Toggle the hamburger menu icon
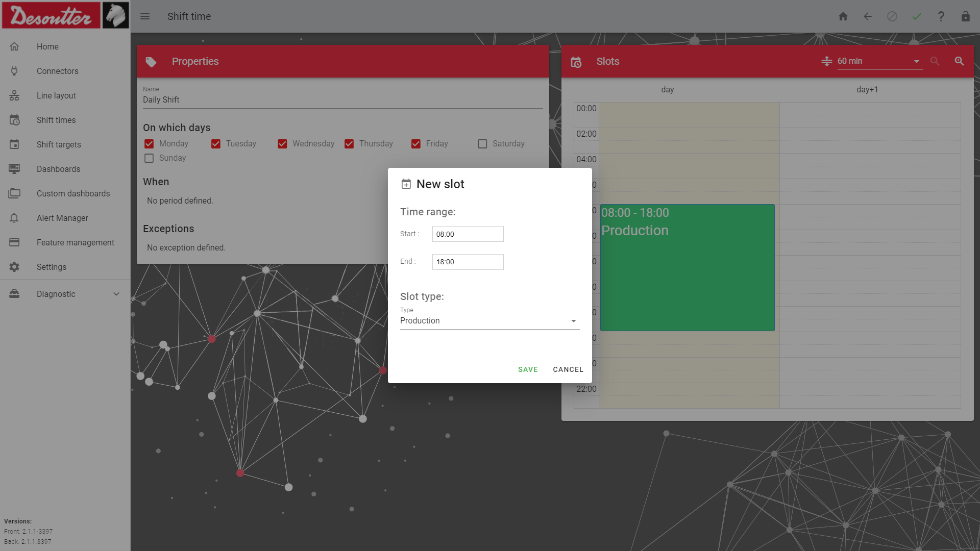The image size is (980, 551). [145, 16]
